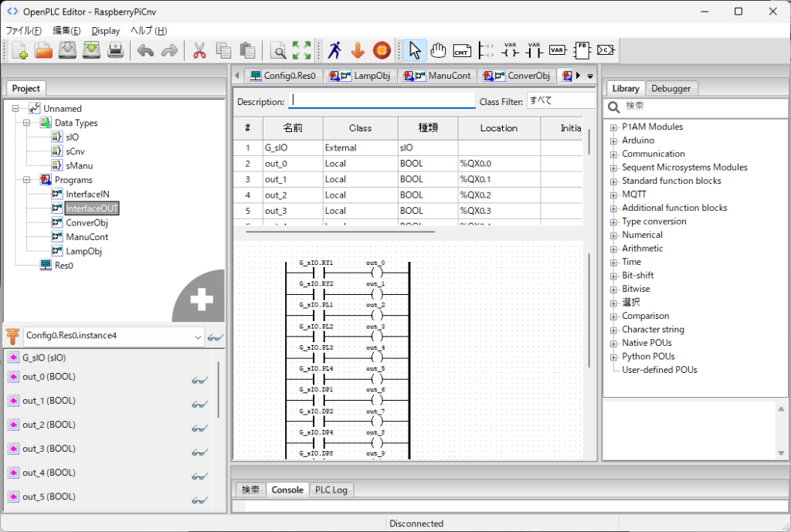Click the Cut scissors icon
The width and height of the screenshot is (791, 532).
point(200,50)
